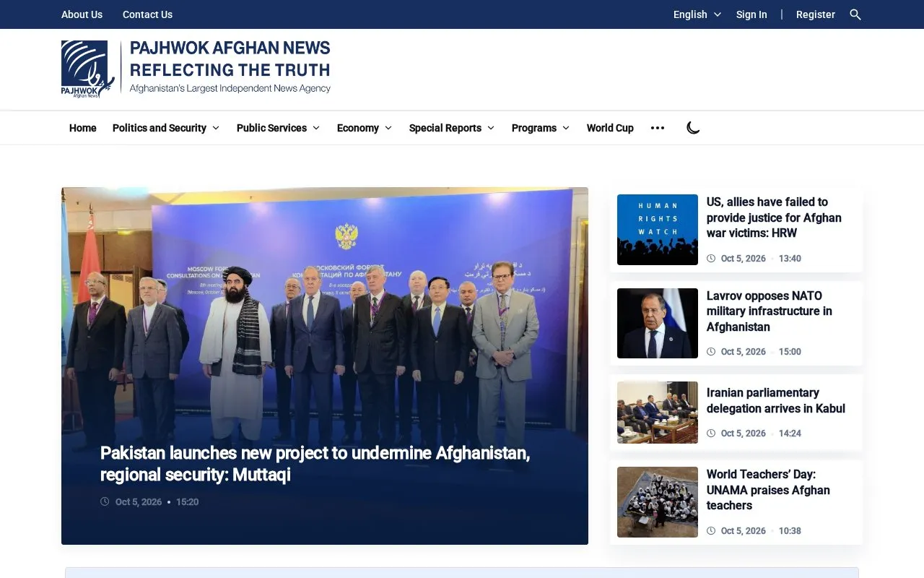Expand the Special Reports menu
The image size is (924, 578).
(452, 128)
